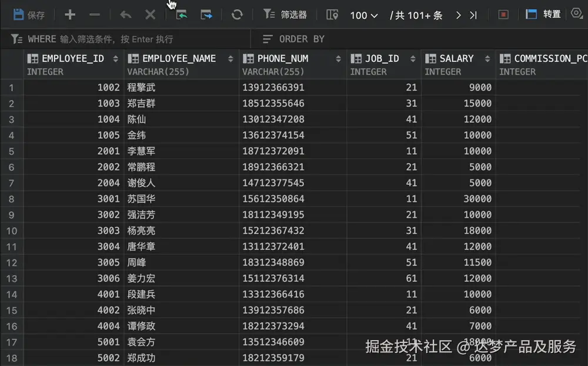
Task: Toggle SALARY column sorting arrows
Action: coord(488,58)
